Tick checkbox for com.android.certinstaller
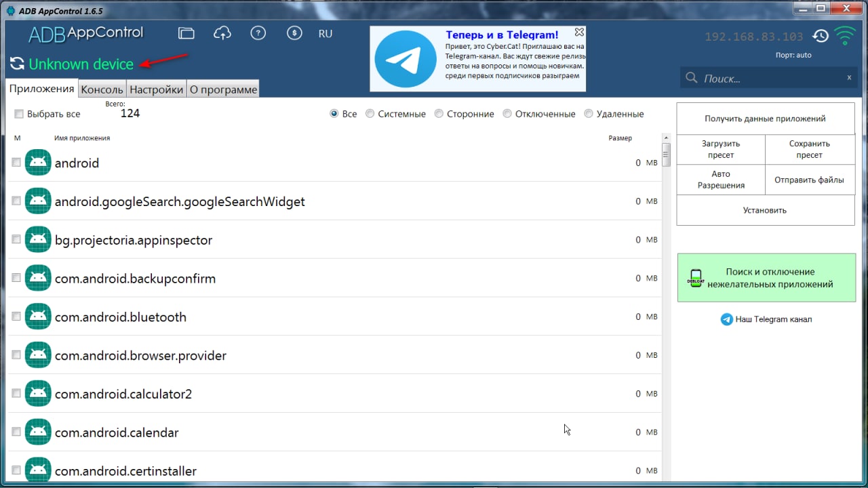 (16, 471)
